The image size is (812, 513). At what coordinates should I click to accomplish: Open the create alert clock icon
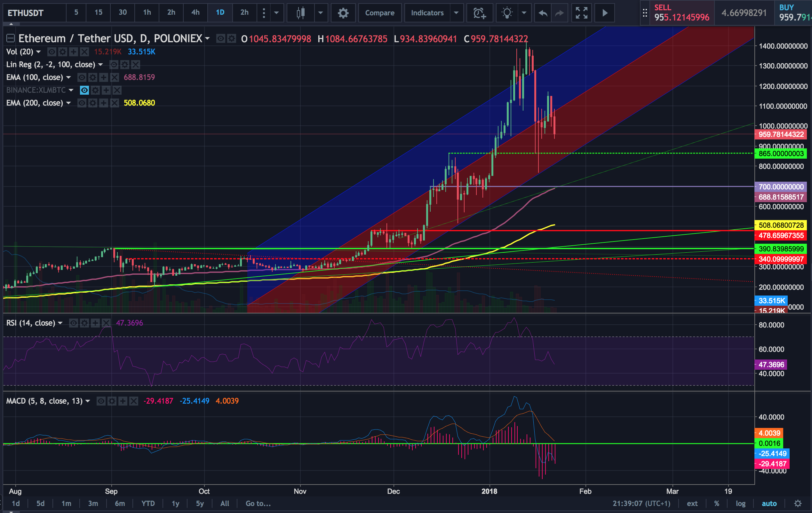point(479,13)
